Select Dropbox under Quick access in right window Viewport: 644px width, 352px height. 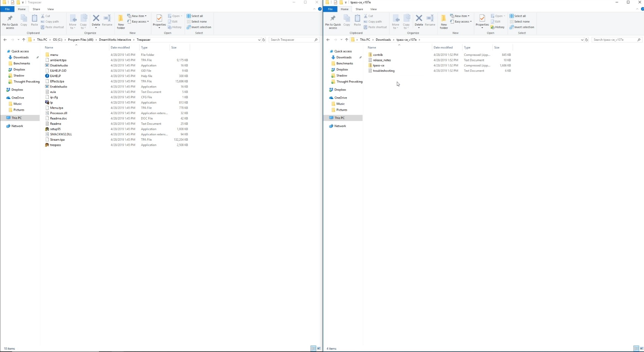(x=342, y=70)
